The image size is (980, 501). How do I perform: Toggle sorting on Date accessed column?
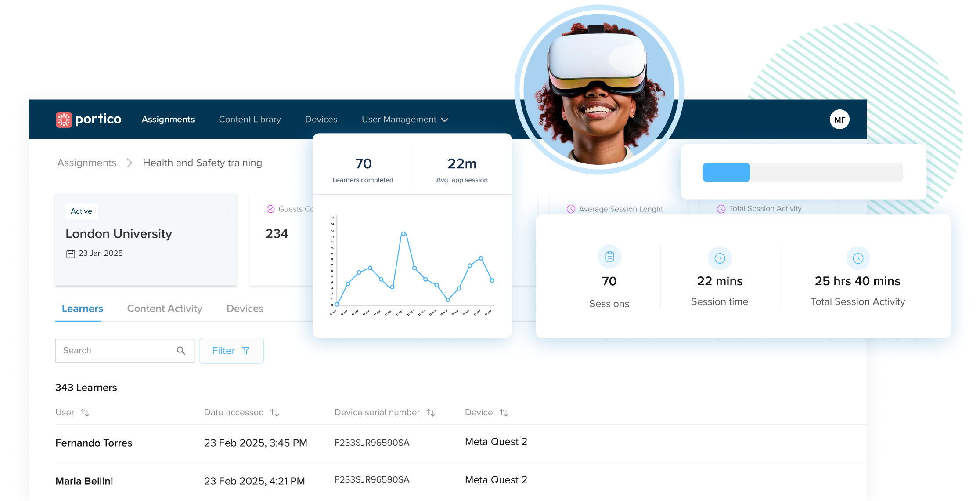[x=275, y=412]
